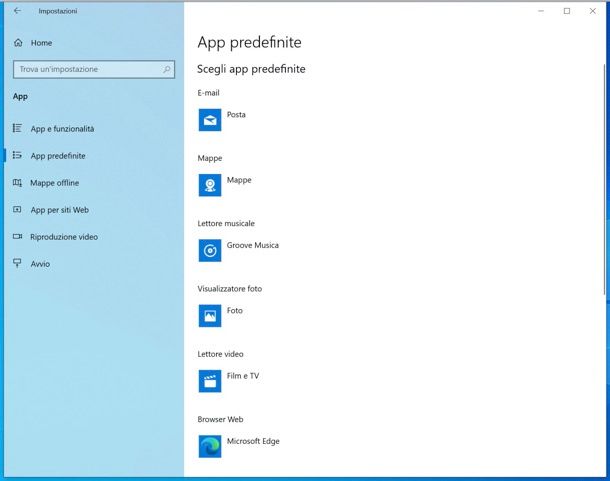Click the App per siti Web icon

(17, 209)
